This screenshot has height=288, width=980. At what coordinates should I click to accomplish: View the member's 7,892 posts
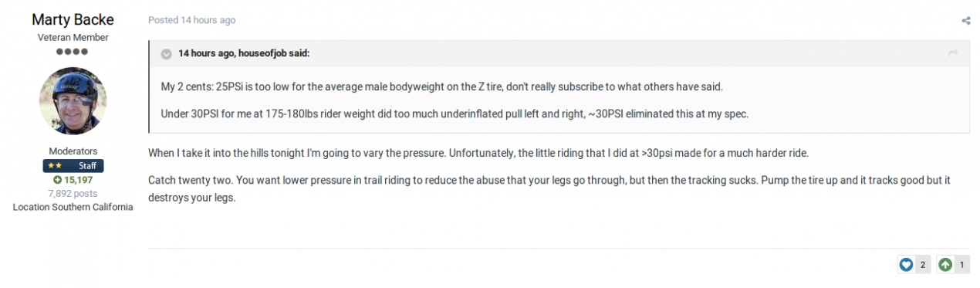click(73, 194)
